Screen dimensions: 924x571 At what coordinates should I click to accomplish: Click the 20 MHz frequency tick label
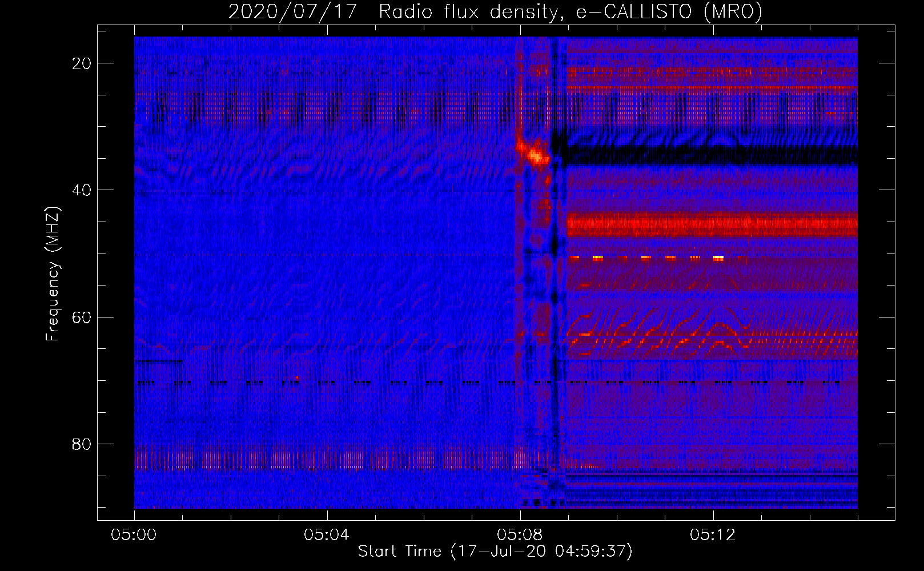click(x=82, y=63)
